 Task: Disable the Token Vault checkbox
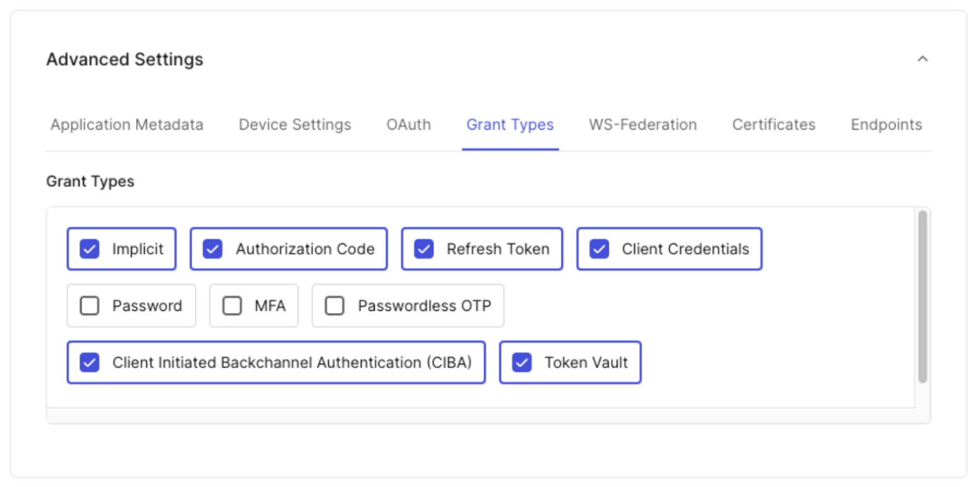pyautogui.click(x=522, y=362)
